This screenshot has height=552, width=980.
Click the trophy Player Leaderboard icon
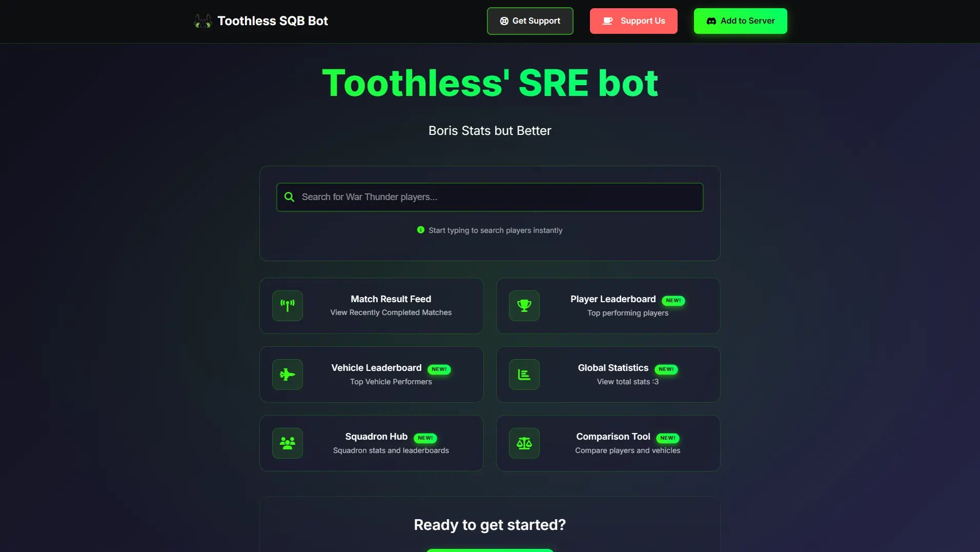coord(524,306)
